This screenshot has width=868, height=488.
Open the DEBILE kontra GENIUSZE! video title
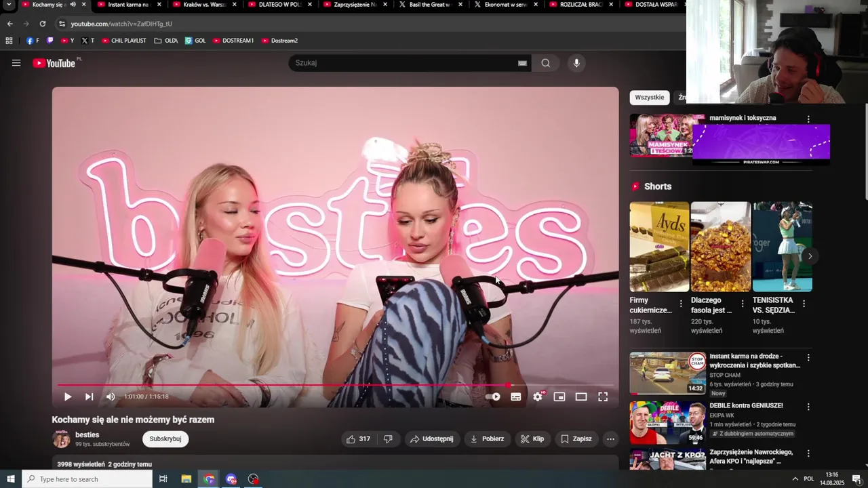(746, 406)
